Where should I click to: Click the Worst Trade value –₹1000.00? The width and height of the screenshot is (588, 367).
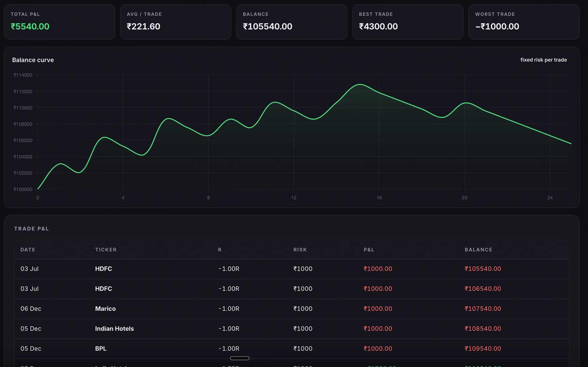click(497, 26)
